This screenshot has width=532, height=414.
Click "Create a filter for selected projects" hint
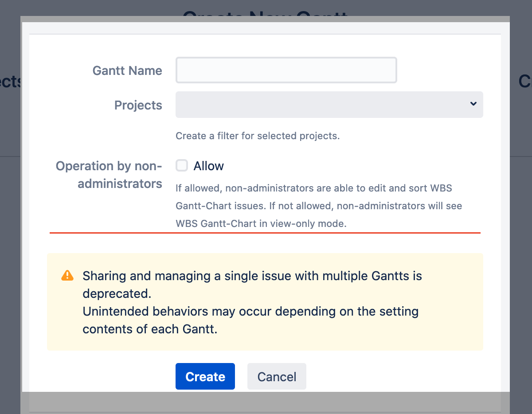[258, 136]
